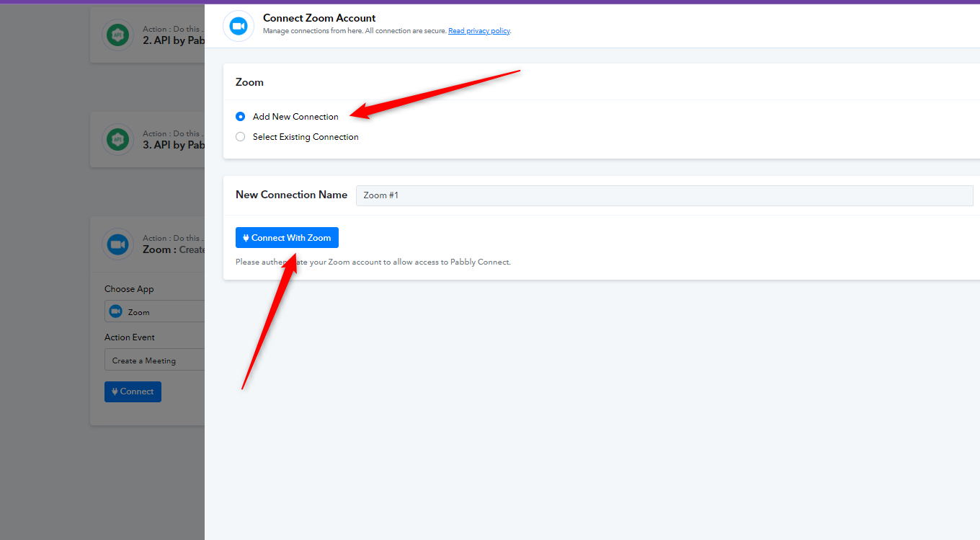Click the Zoom camera icon in the Zoom : Create step header
Viewport: 980px width, 540px height.
tap(118, 244)
